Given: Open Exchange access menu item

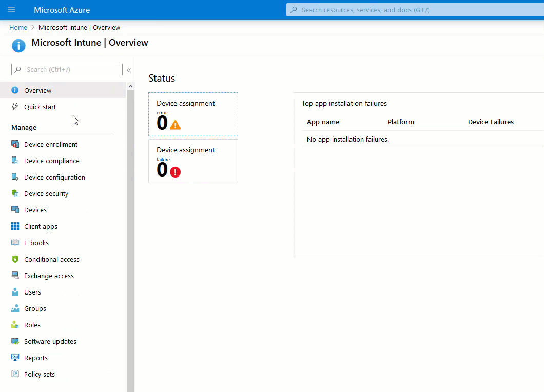Looking at the screenshot, I should coord(63,276).
